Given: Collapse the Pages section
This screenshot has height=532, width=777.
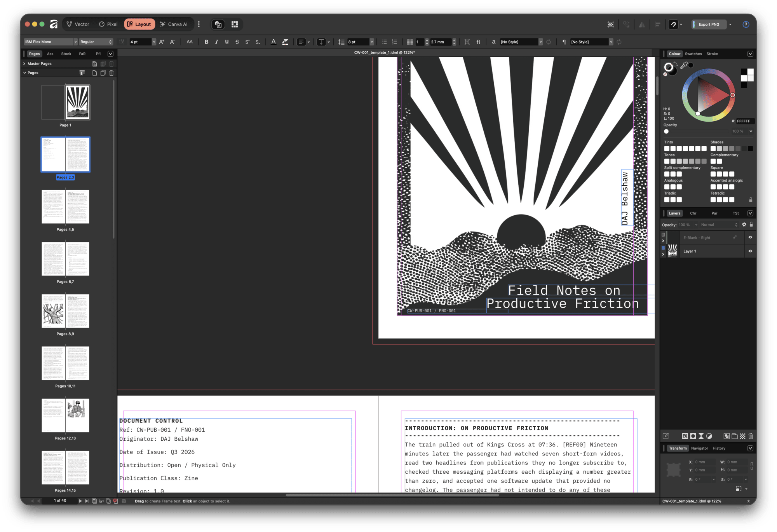Looking at the screenshot, I should (24, 73).
